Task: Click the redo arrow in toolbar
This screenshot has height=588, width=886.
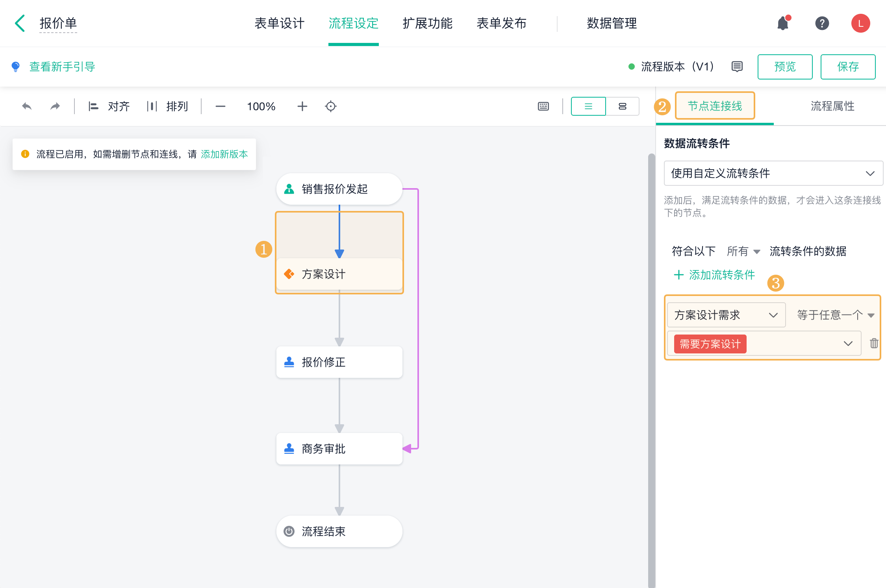Action: point(55,106)
